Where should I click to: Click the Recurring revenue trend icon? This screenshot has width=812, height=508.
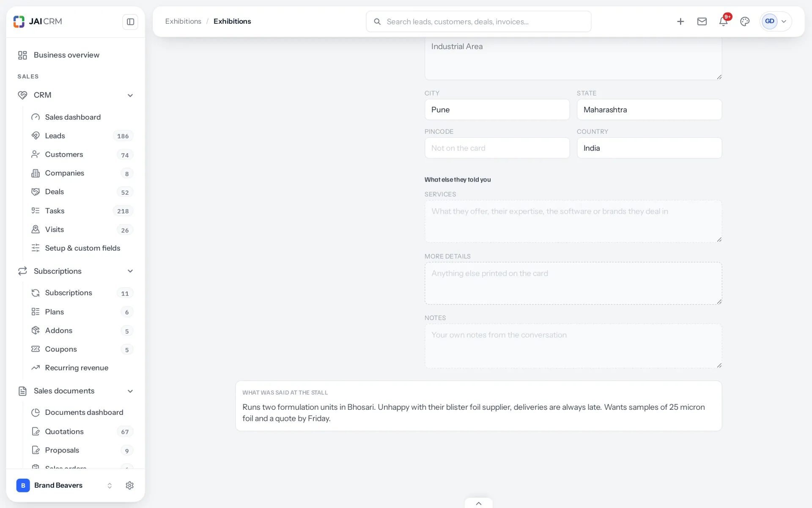click(36, 368)
